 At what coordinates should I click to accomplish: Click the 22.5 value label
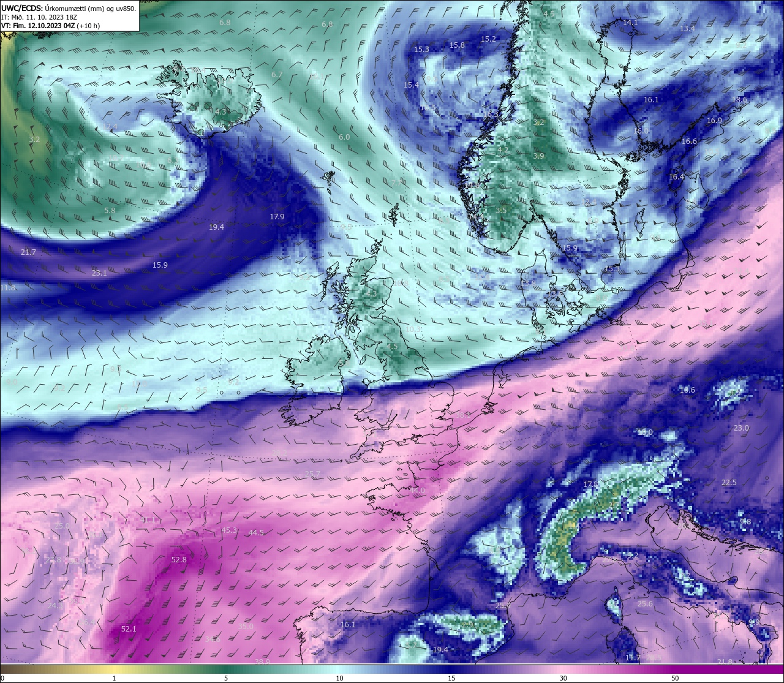(x=729, y=482)
